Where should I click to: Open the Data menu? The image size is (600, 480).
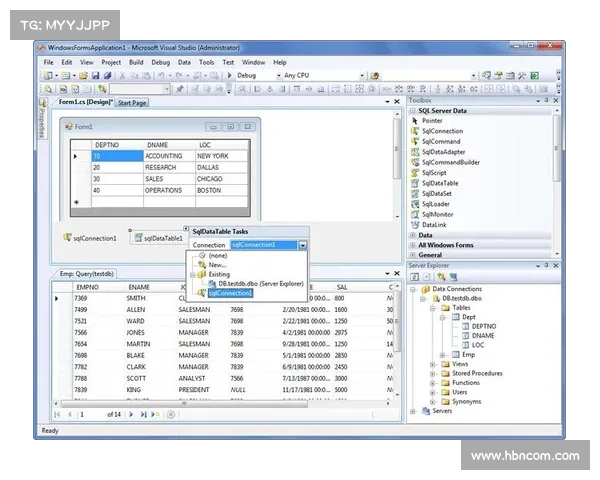click(x=184, y=62)
